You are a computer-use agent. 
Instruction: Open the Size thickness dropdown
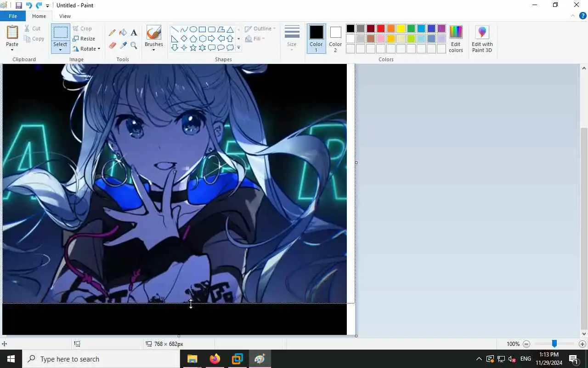(x=292, y=39)
